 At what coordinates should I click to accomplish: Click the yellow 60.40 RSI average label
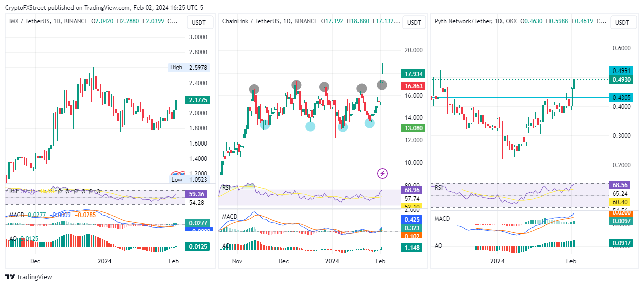coord(621,202)
